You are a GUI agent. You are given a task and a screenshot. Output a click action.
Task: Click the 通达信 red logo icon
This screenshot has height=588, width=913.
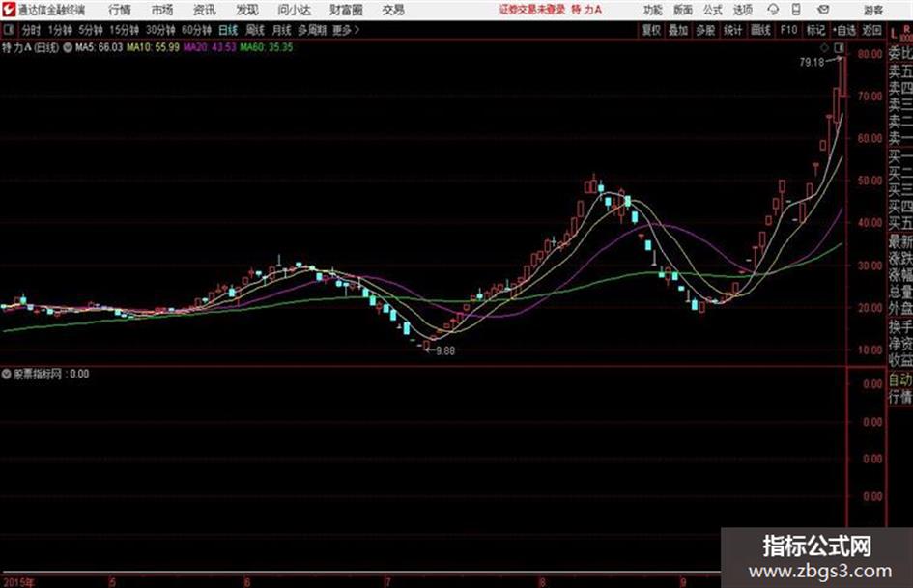pos(9,10)
